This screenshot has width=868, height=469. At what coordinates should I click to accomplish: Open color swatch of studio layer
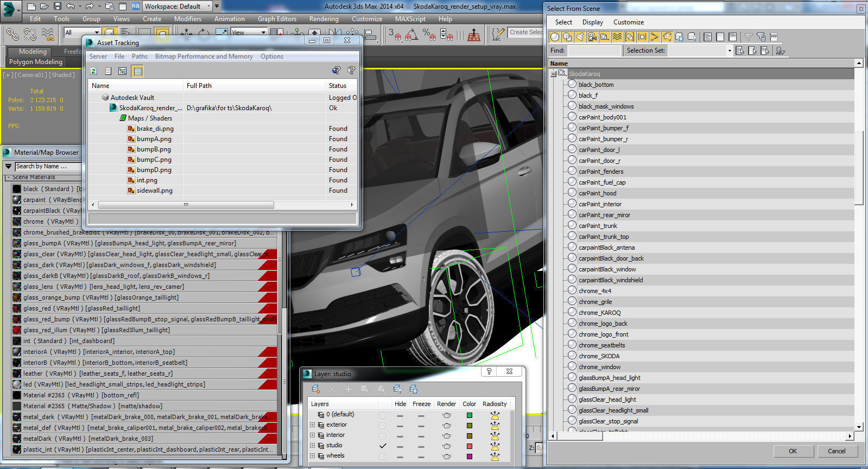tap(470, 446)
